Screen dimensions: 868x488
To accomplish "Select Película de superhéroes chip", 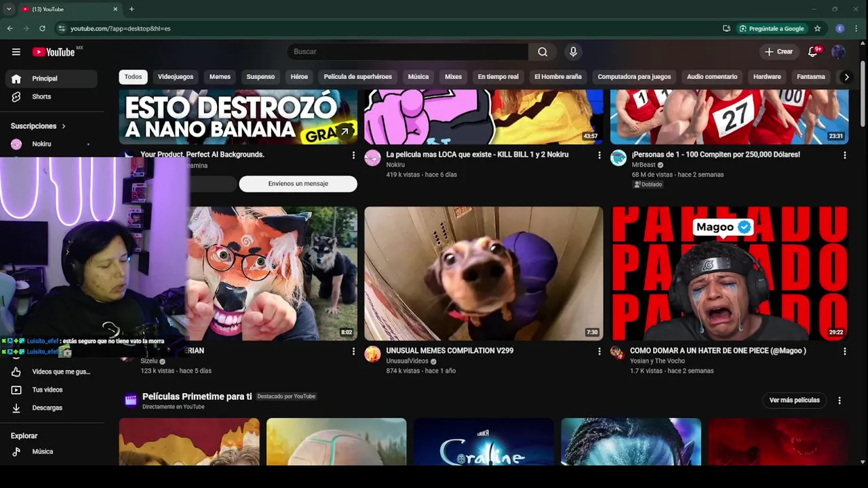I will click(357, 77).
